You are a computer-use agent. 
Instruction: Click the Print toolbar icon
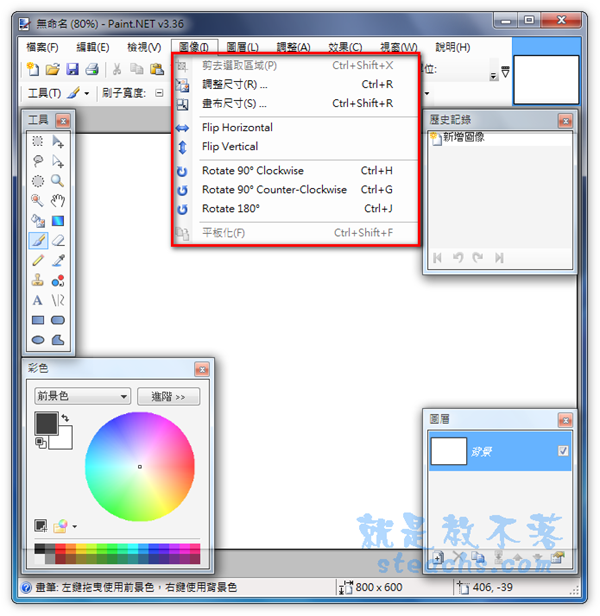click(92, 69)
